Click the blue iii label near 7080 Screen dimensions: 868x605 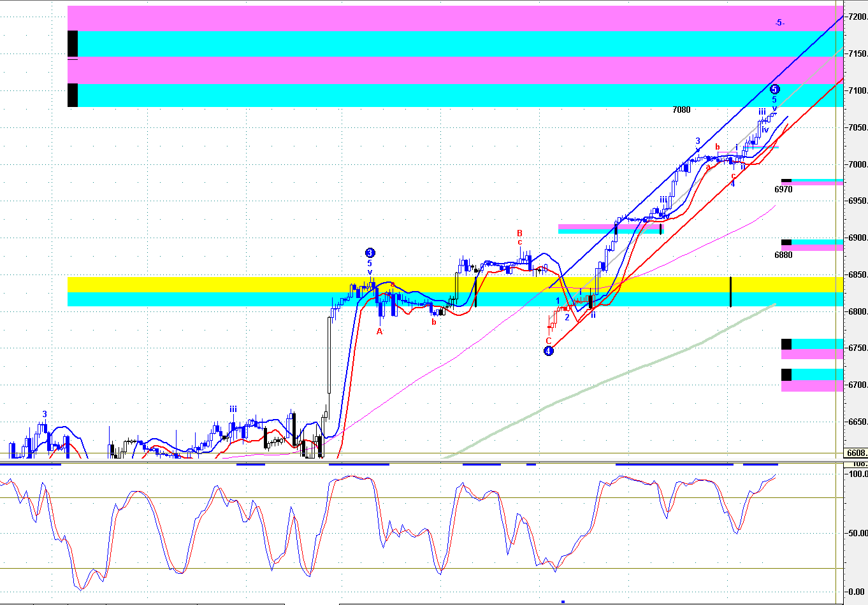tap(762, 112)
